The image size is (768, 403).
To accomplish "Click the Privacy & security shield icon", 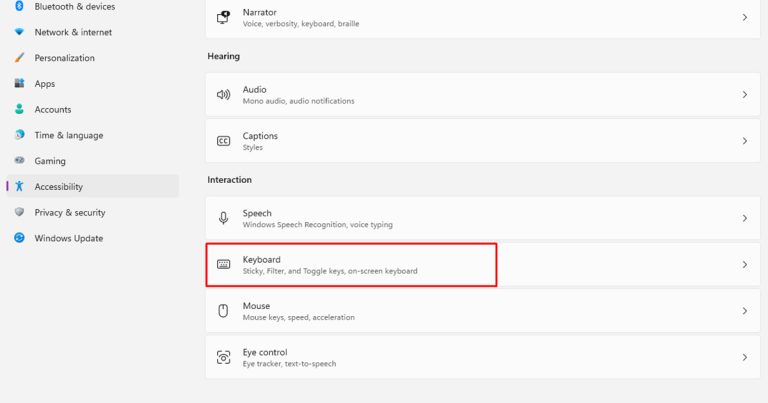I will 19,212.
